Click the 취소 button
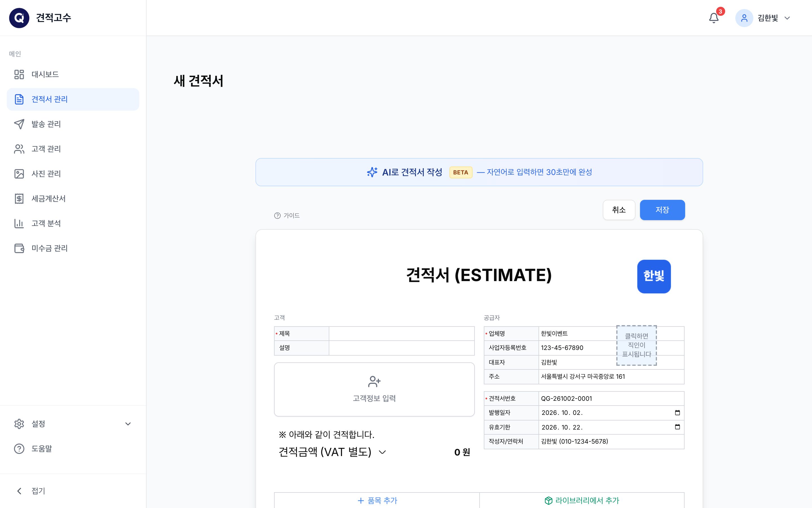The width and height of the screenshot is (812, 508). point(619,210)
